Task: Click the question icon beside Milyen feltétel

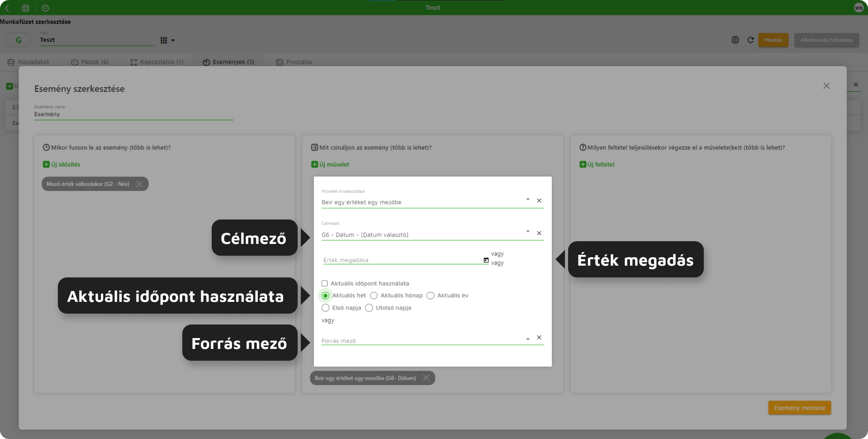Action: (x=583, y=148)
